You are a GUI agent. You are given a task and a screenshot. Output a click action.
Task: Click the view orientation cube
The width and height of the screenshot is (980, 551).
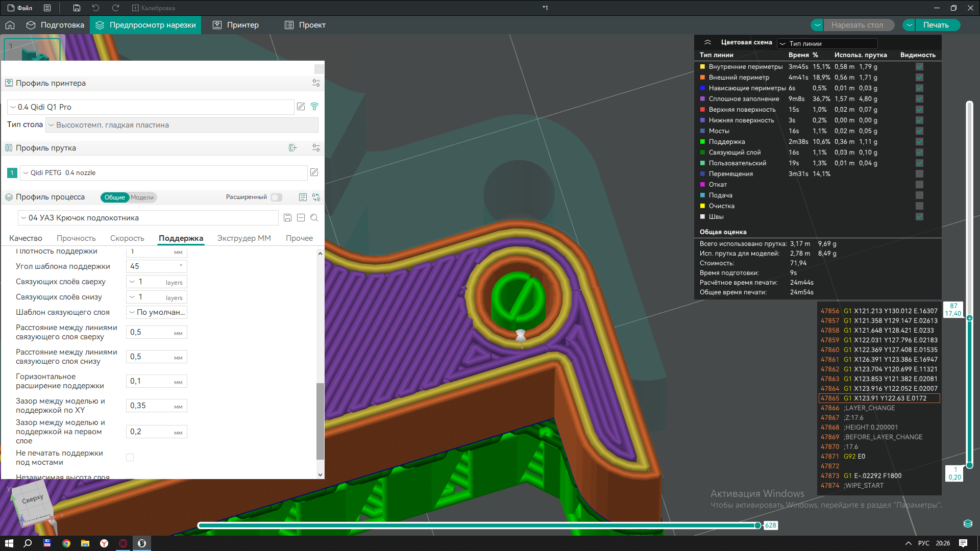[32, 503]
